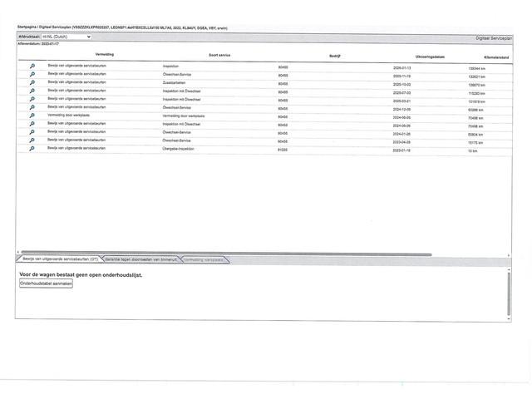Screen dimensions: 532x399
Task: Switch to Garantie tegen doorroesten van binnenuit tab
Action: click(x=140, y=259)
